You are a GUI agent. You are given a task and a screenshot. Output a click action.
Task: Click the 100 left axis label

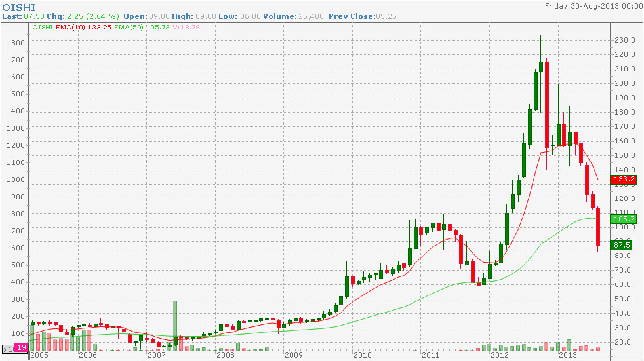pyautogui.click(x=18, y=333)
